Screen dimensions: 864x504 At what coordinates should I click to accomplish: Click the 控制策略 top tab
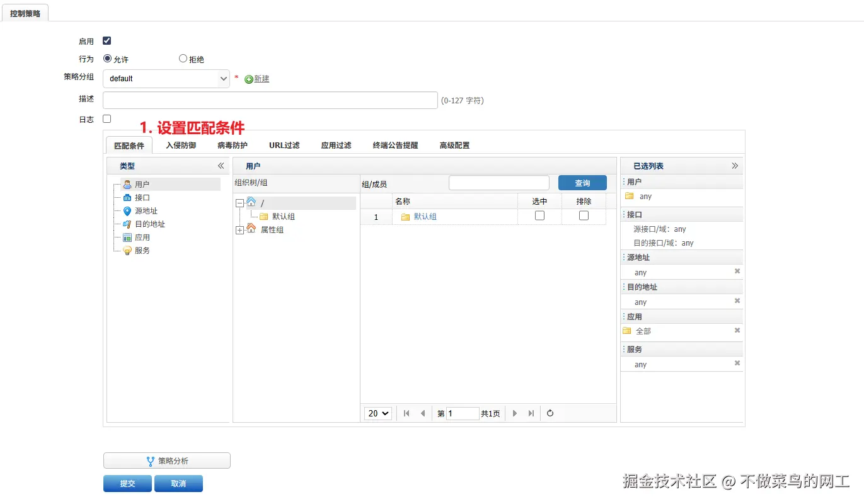[25, 13]
